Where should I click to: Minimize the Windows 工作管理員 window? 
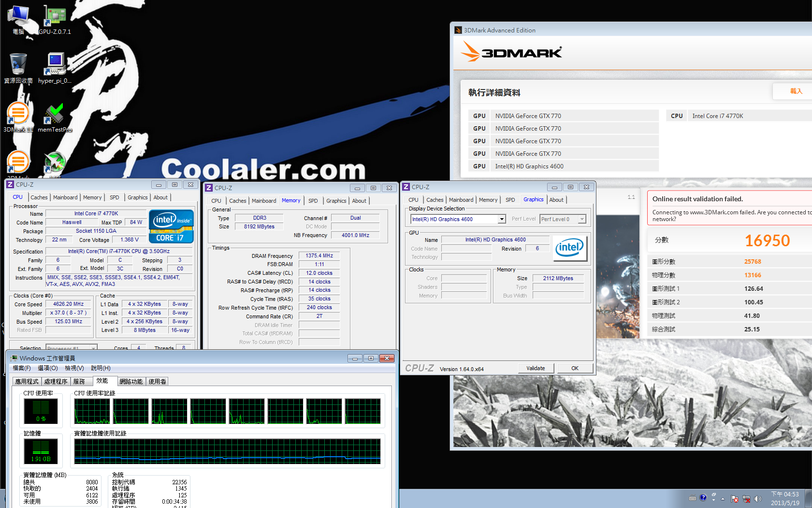(x=355, y=358)
